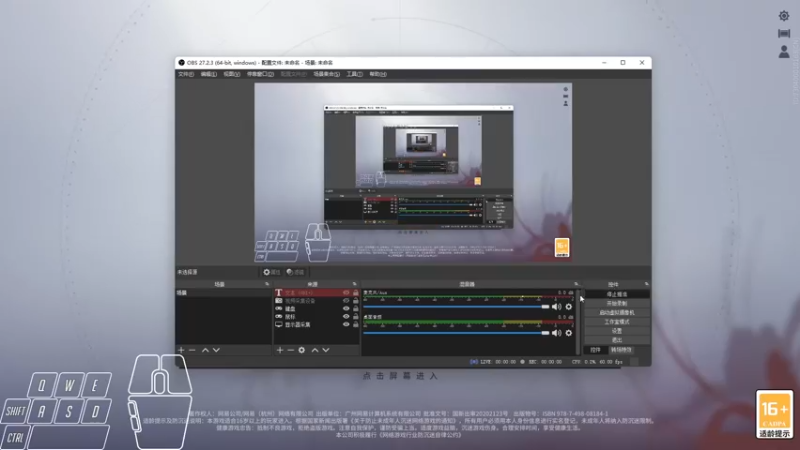Open the 停靠窗口(D) menu
This screenshot has height=450, width=800.
(x=260, y=74)
